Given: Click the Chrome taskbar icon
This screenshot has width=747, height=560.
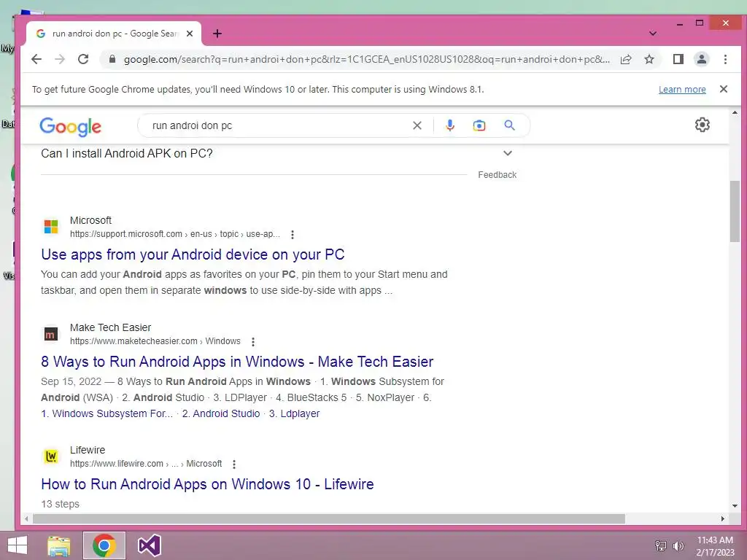Looking at the screenshot, I should [x=104, y=545].
